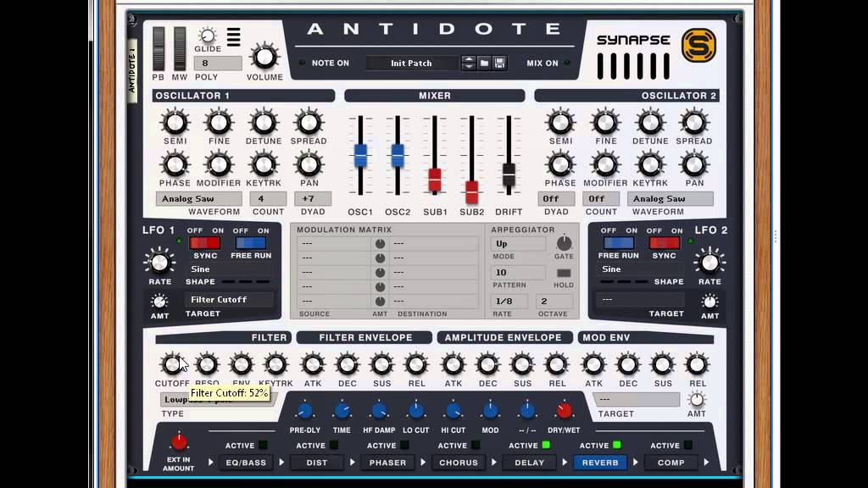
Task: Toggle the LFO 2 Free Run switch
Action: coord(618,243)
